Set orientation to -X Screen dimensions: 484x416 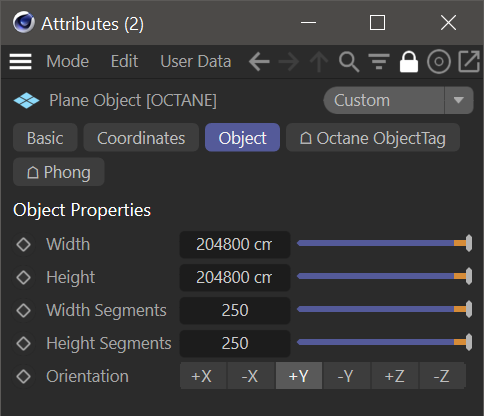(251, 376)
